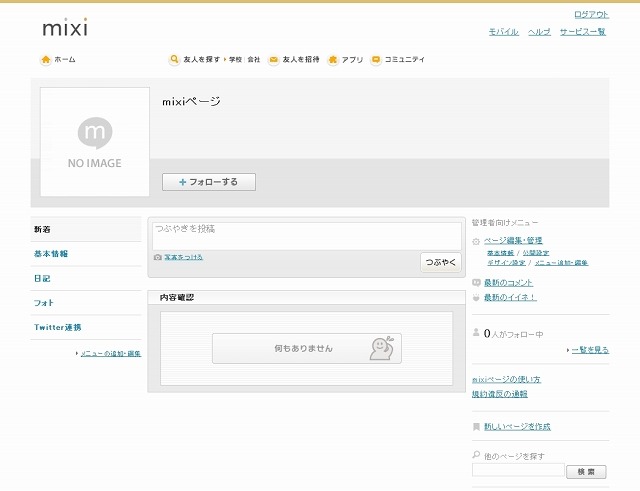The height and width of the screenshot is (491, 640).
Task: Select Twitter連携 in the left menu
Action: coord(58,327)
